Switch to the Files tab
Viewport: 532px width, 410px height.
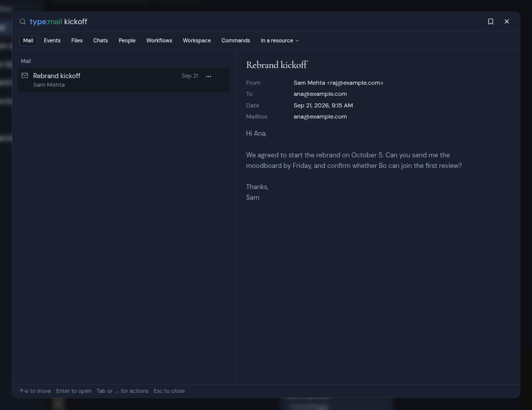pyautogui.click(x=77, y=40)
